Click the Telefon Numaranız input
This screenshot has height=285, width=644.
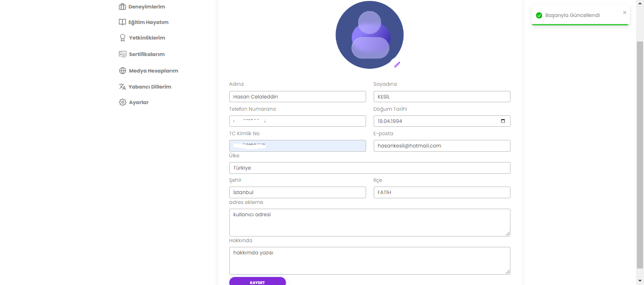[x=298, y=121]
